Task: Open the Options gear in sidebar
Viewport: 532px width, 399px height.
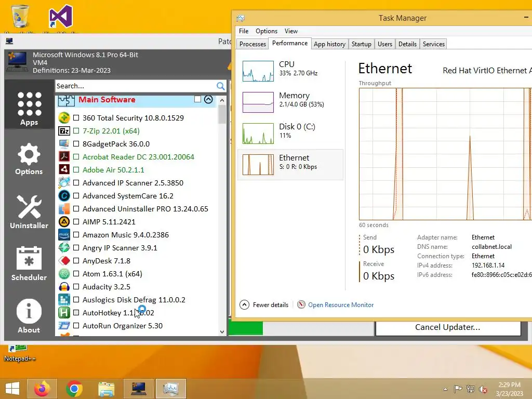Action: point(29,159)
